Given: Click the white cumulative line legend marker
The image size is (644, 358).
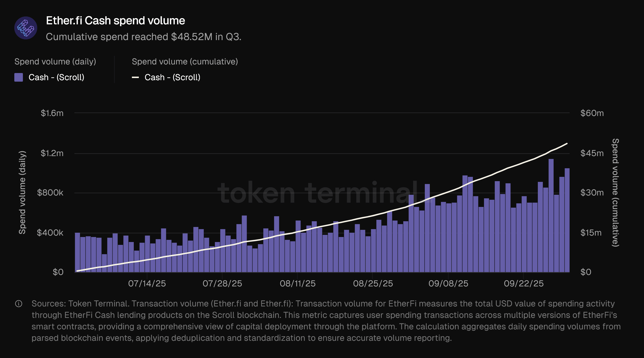Looking at the screenshot, I should (135, 77).
